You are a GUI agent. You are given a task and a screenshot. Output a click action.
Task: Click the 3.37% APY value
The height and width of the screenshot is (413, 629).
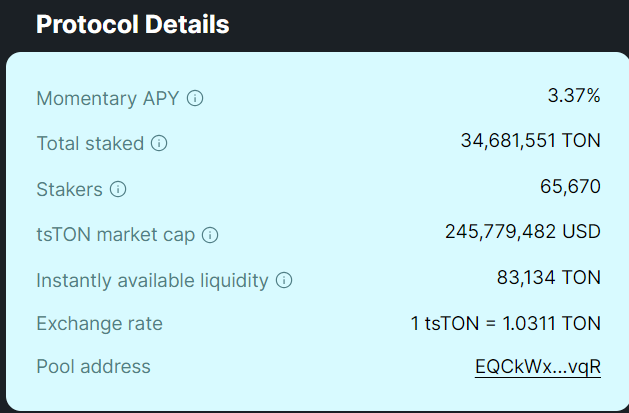click(x=574, y=96)
